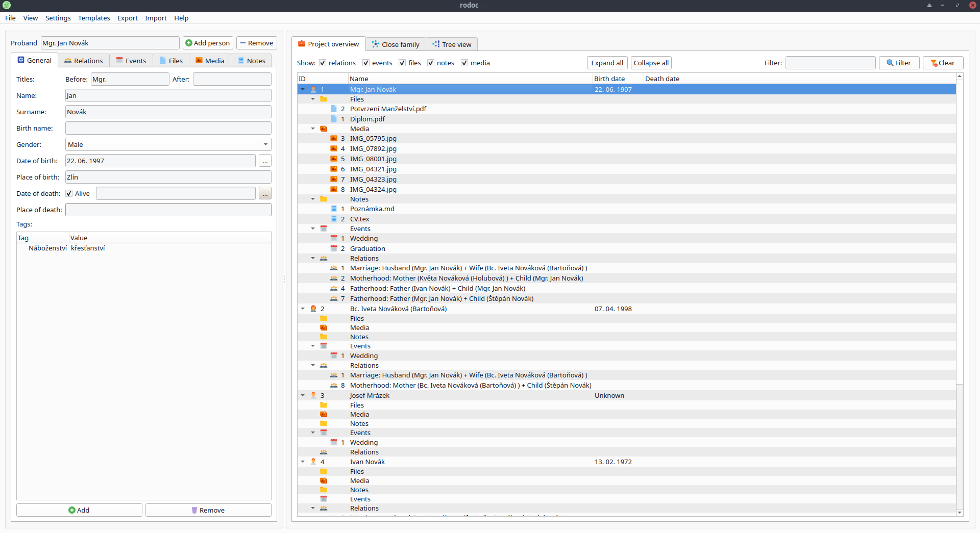
Task: Click the Graduation event calendar icon
Action: 334,248
